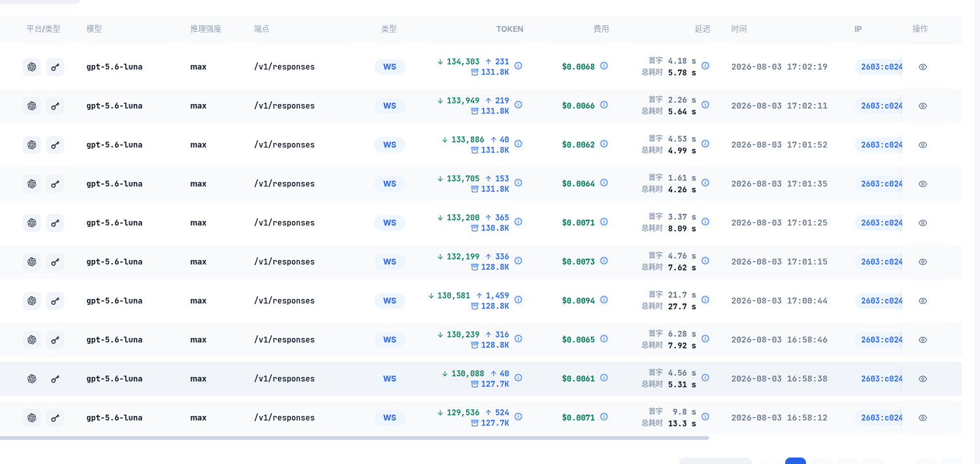Click the cached tokens value 130.8K

[x=495, y=228]
